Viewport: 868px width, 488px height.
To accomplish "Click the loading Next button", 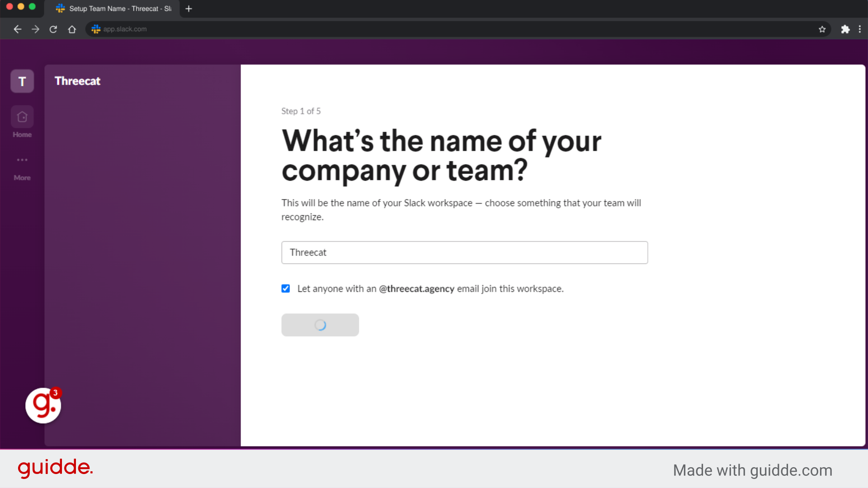I will [x=320, y=325].
